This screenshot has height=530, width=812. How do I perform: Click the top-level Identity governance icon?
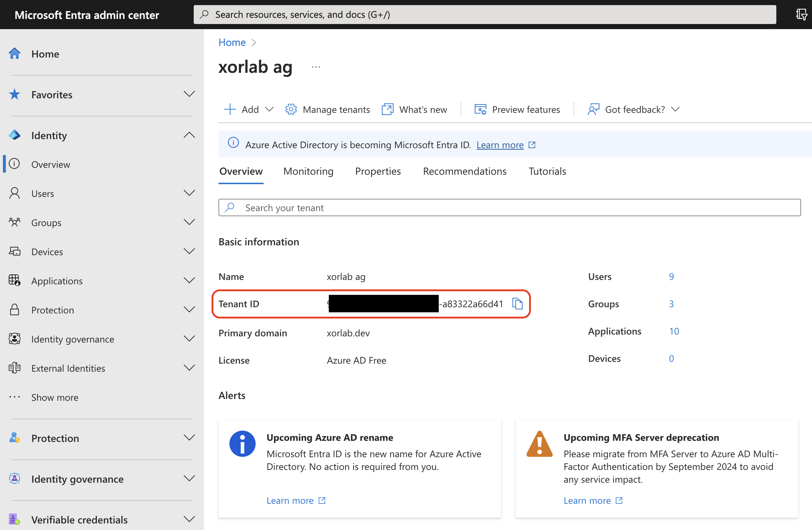[15, 479]
